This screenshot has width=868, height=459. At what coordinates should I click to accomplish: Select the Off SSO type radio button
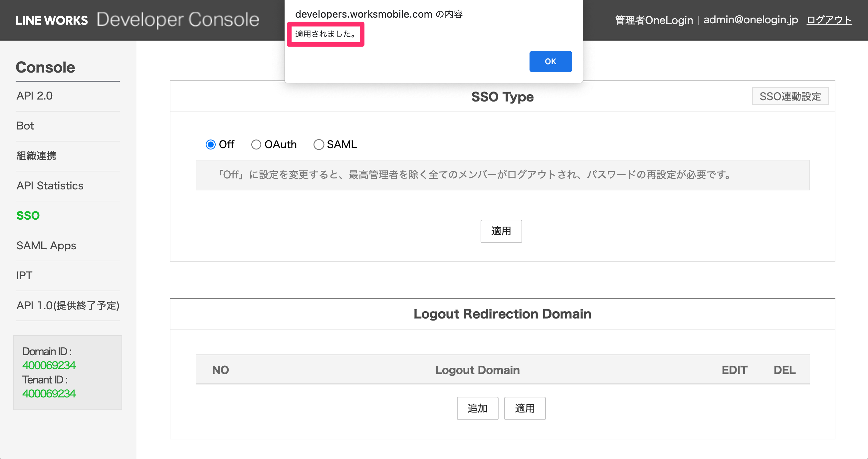pyautogui.click(x=211, y=144)
